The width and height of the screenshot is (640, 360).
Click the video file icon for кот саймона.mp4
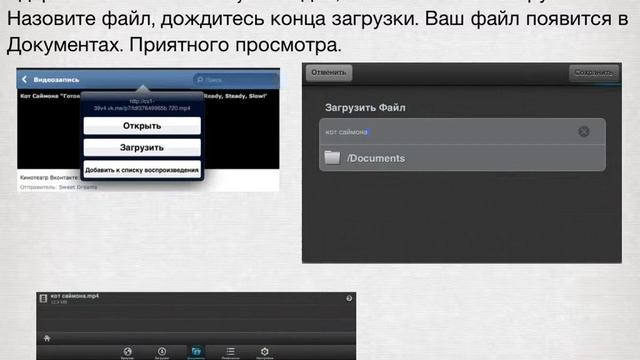pyautogui.click(x=43, y=299)
